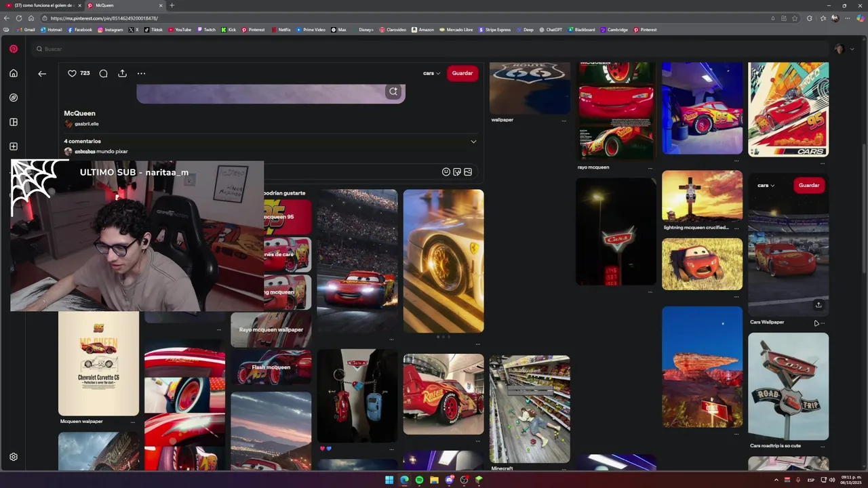Open options for wallpaper Route 66 pin
This screenshot has height=488, width=868.
click(x=564, y=120)
